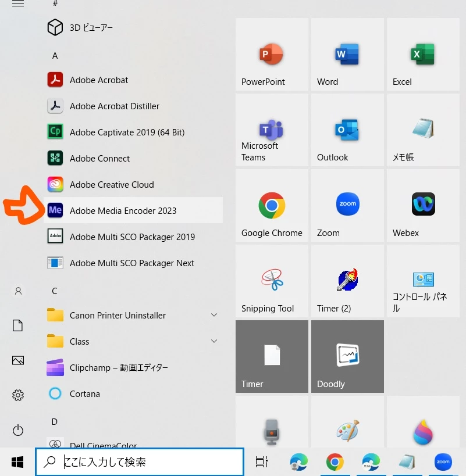
Task: Open Zoom from the taskbar
Action: click(443, 461)
